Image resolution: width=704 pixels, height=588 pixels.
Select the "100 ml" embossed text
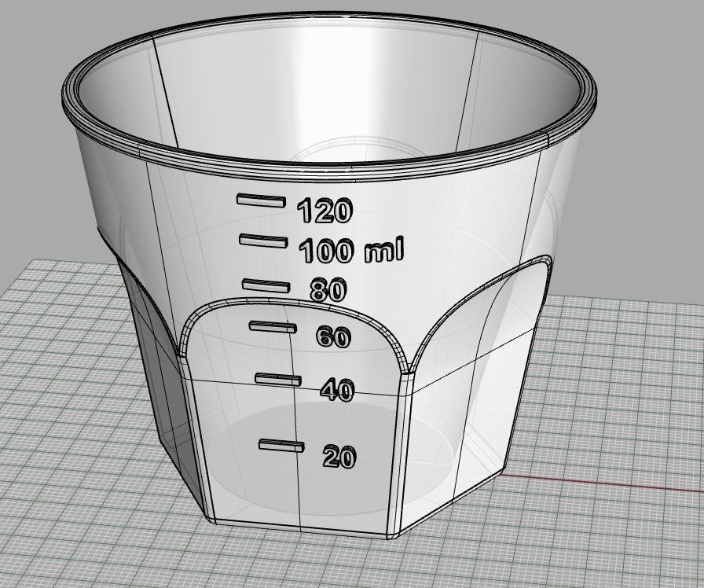(351, 250)
